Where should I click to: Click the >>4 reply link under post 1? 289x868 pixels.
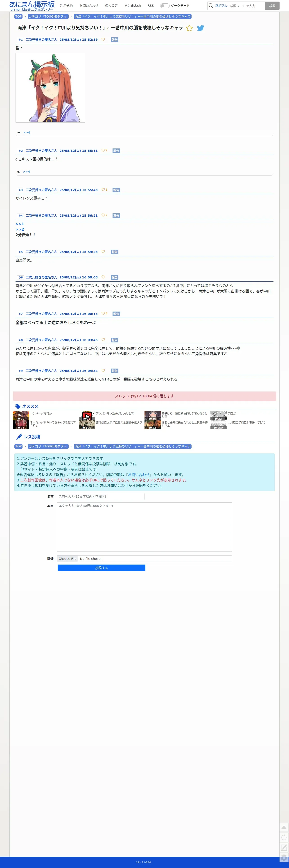point(26,132)
